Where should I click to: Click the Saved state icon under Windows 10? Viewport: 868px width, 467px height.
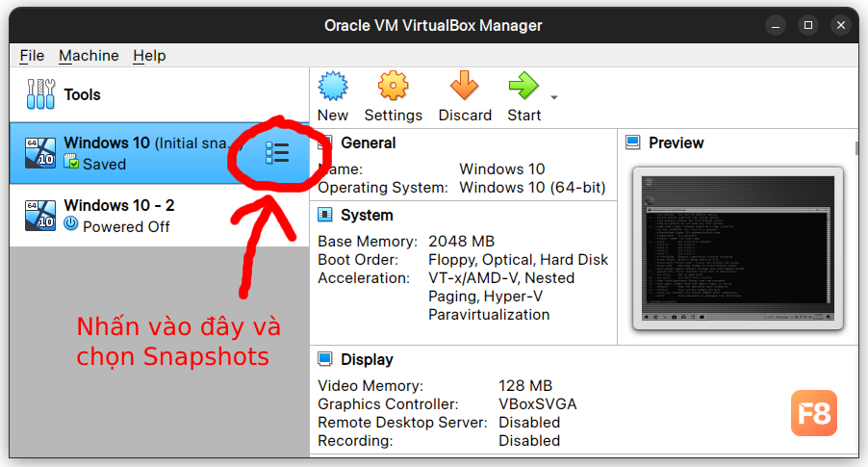(x=71, y=163)
